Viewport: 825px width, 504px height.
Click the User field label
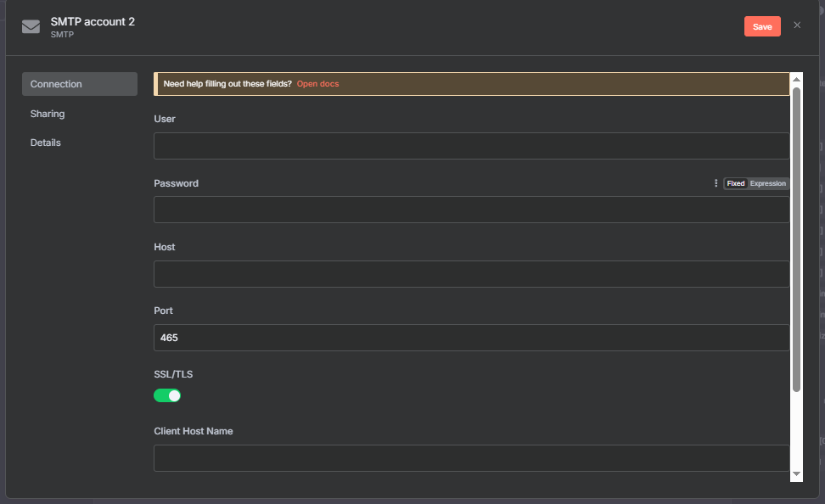[x=165, y=119]
